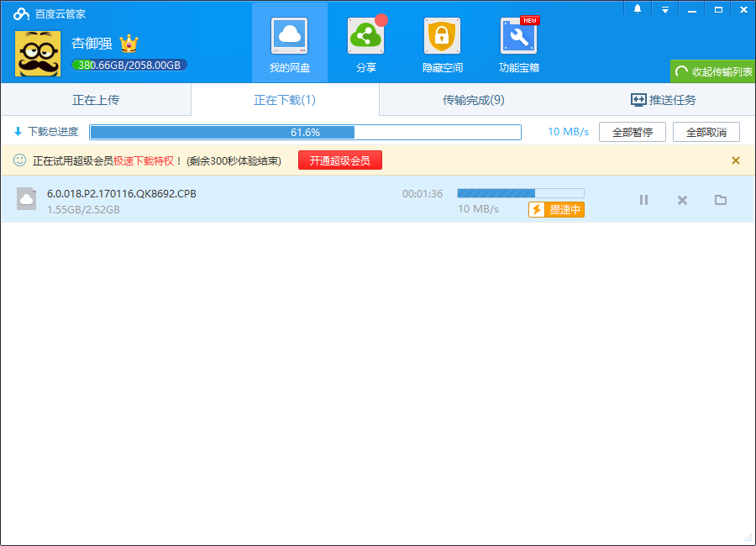Click the file size text 1.55GB/2.52GB
Screen dimensions: 756x546
click(83, 210)
